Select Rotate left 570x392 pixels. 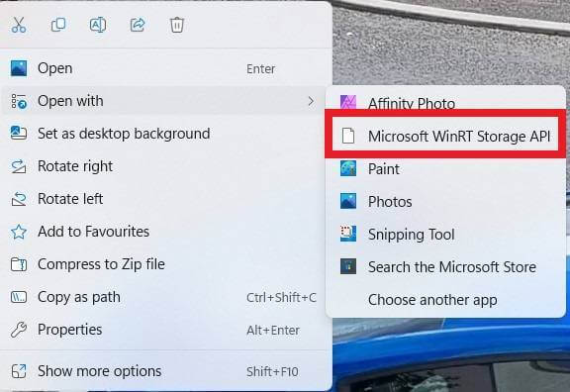coord(166,199)
